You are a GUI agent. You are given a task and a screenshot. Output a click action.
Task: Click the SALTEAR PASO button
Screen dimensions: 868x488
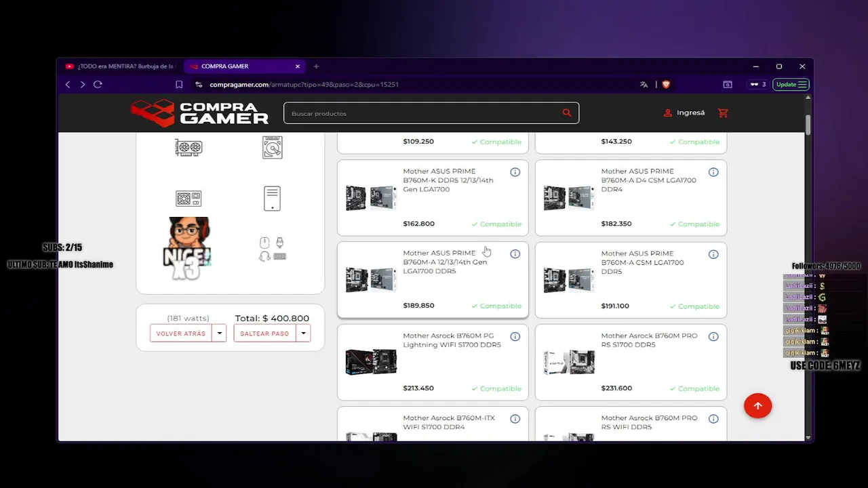[264, 333]
